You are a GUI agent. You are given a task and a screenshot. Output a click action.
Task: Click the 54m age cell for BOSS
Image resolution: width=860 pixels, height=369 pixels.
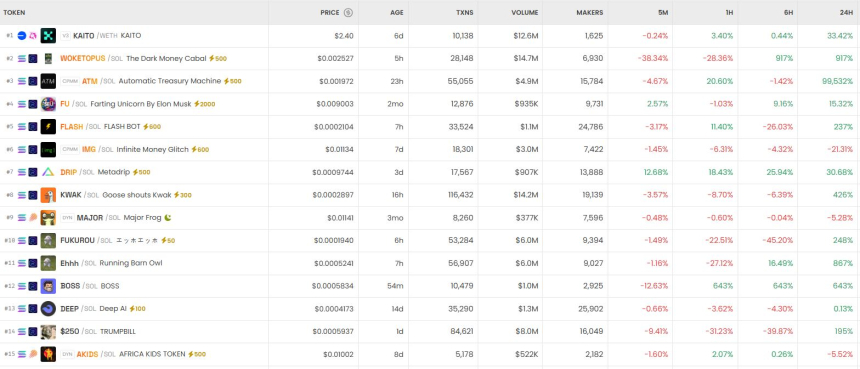pyautogui.click(x=395, y=286)
